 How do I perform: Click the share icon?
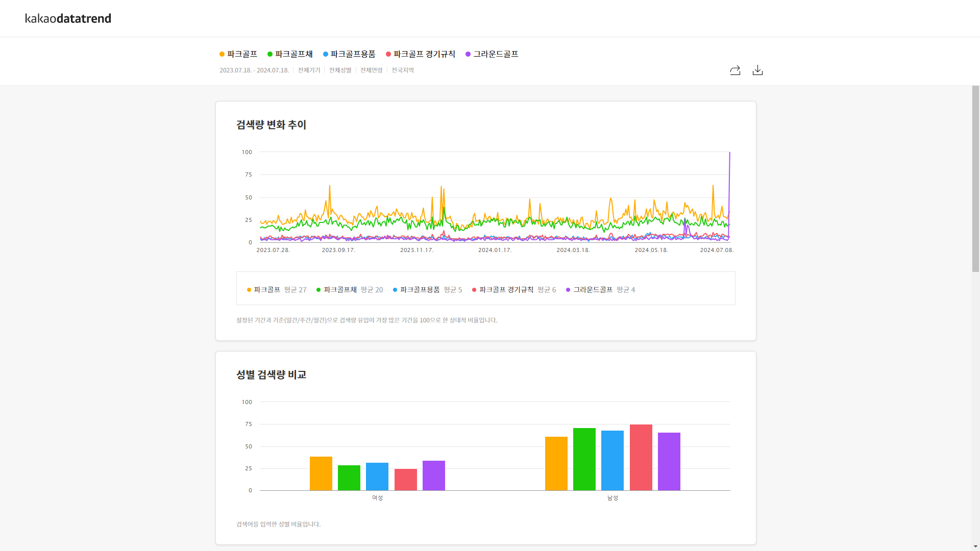(x=735, y=70)
